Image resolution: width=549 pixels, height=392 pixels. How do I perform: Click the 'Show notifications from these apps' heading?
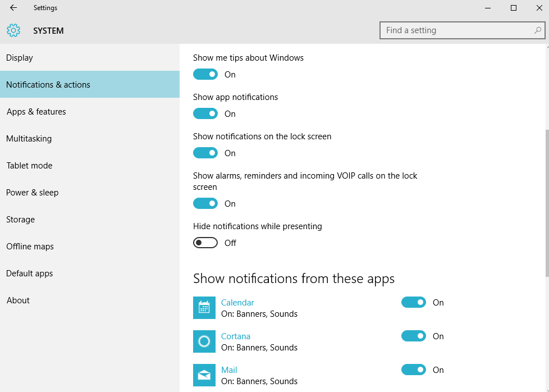click(294, 279)
